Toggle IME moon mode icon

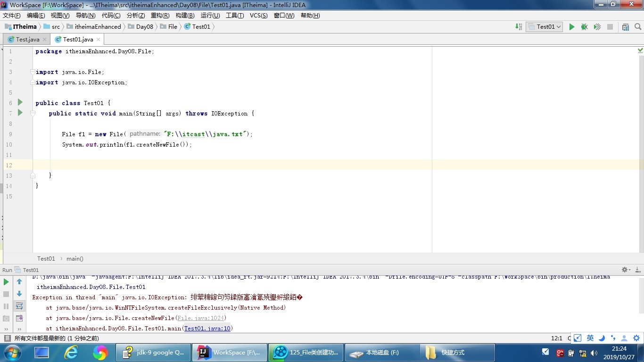click(602, 338)
